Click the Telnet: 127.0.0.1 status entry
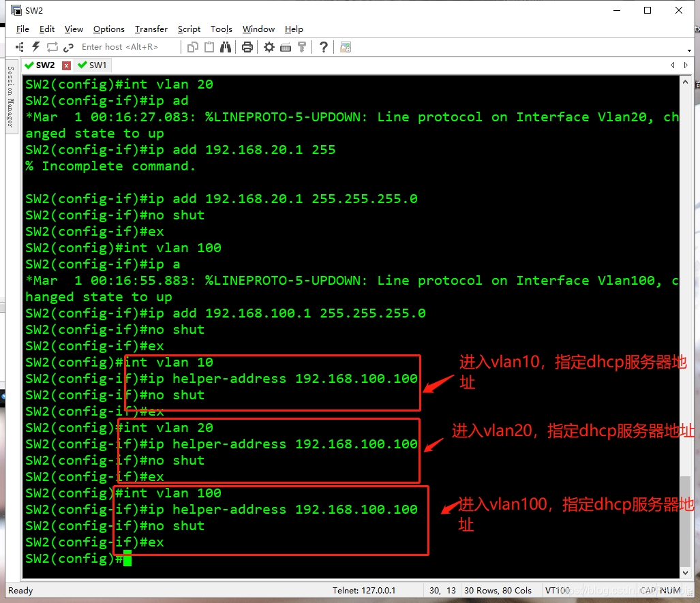This screenshot has width=700, height=603. point(364,591)
